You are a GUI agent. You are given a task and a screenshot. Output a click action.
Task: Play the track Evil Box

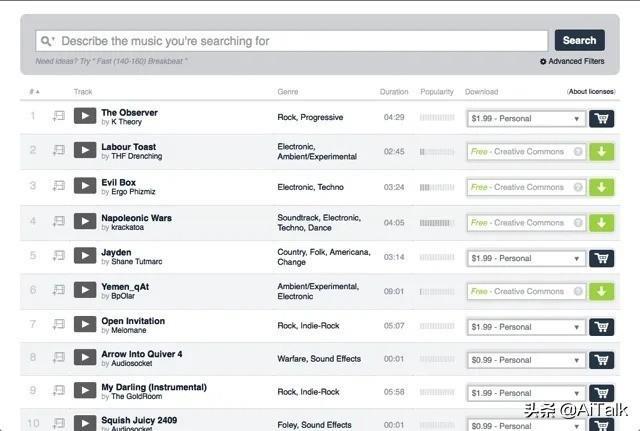pos(84,187)
